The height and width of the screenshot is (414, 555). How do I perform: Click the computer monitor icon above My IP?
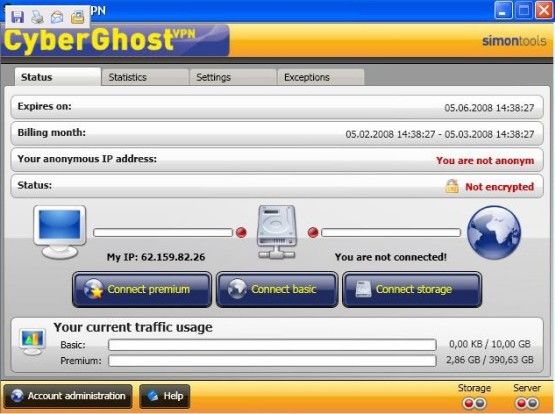tap(59, 232)
